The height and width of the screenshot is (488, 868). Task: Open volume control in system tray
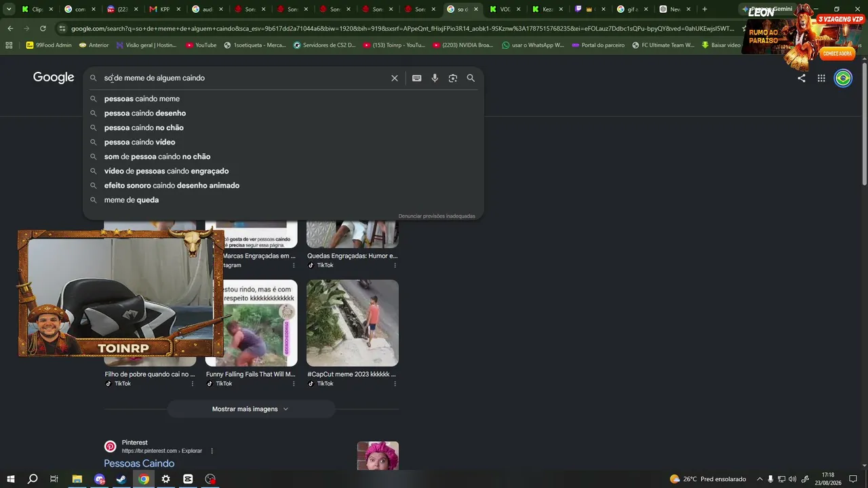click(792, 479)
